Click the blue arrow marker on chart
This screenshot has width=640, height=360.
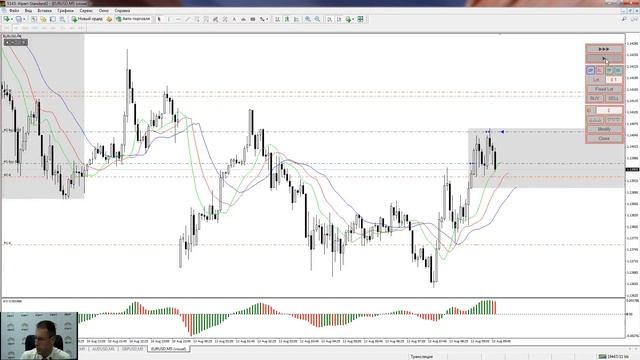tap(502, 131)
